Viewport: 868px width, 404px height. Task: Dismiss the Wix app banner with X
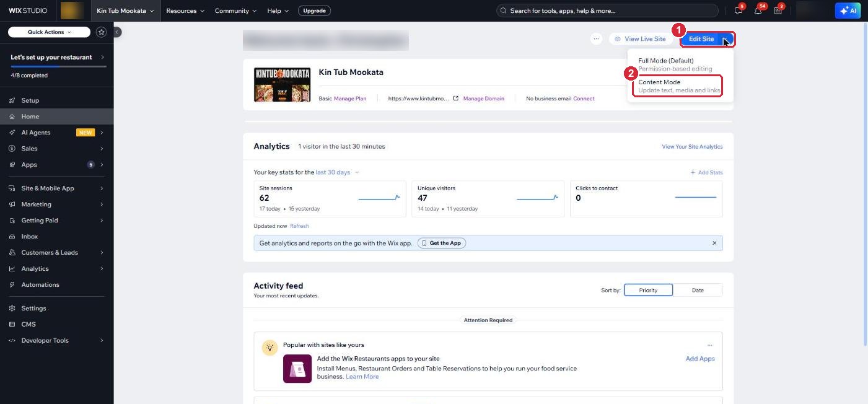pos(714,244)
